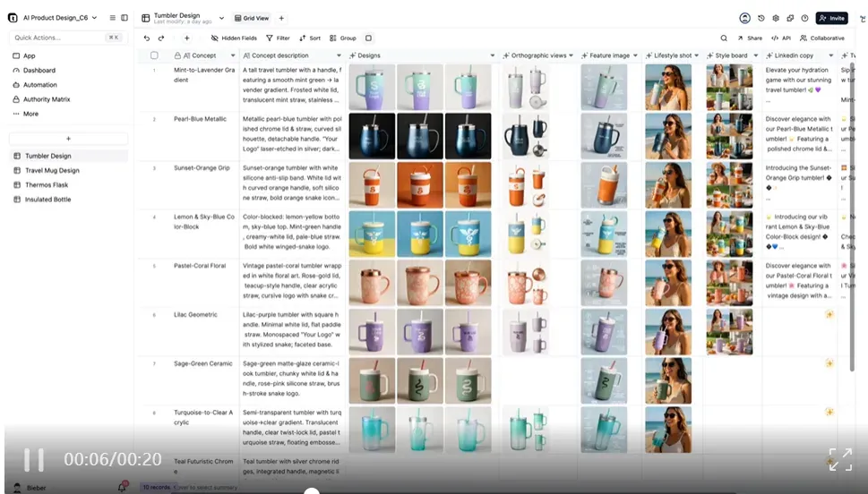868x494 pixels.
Task: Open first design thumbnail for Mint-to-Lavender Gradient
Action: (x=372, y=87)
